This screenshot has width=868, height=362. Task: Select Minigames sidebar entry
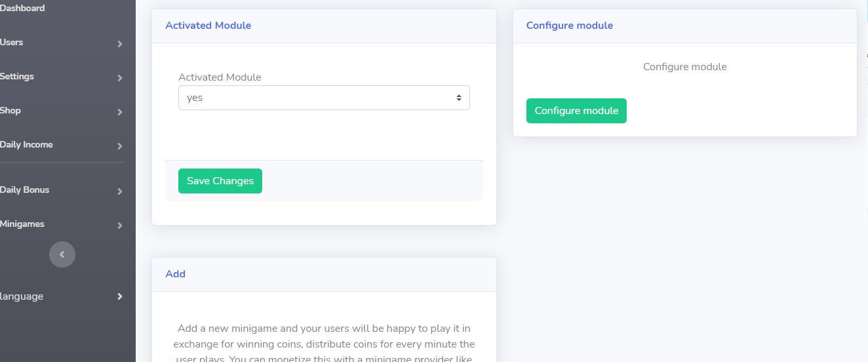[x=22, y=224]
